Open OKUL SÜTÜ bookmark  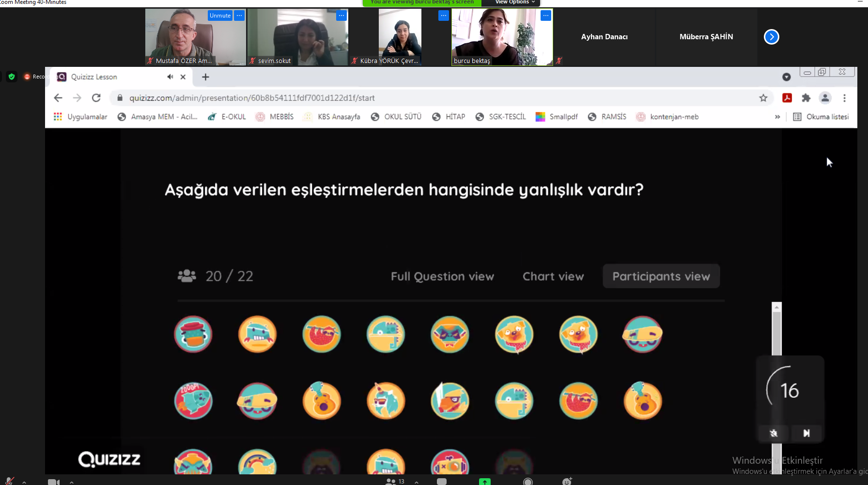tap(396, 117)
